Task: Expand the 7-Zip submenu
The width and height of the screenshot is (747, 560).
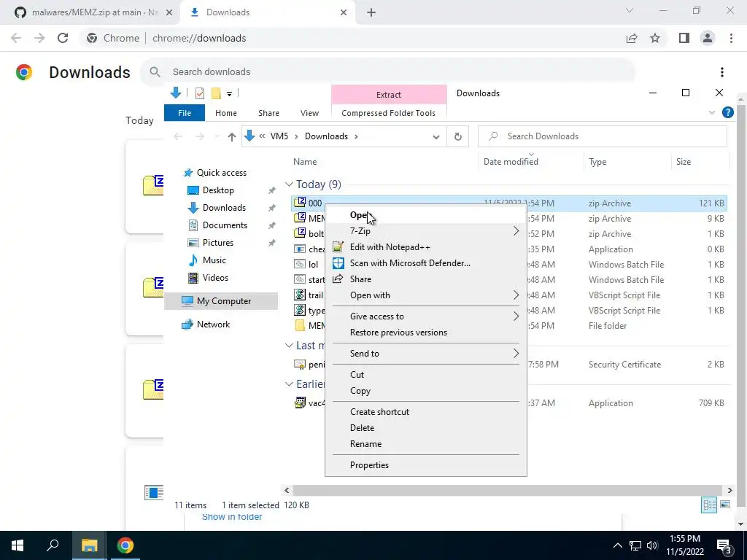Action: point(425,231)
